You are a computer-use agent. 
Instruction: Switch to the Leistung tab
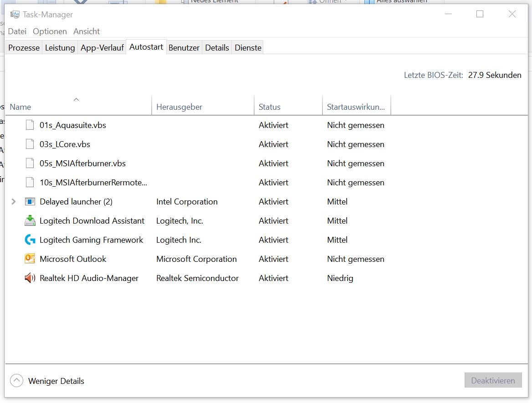click(x=60, y=47)
